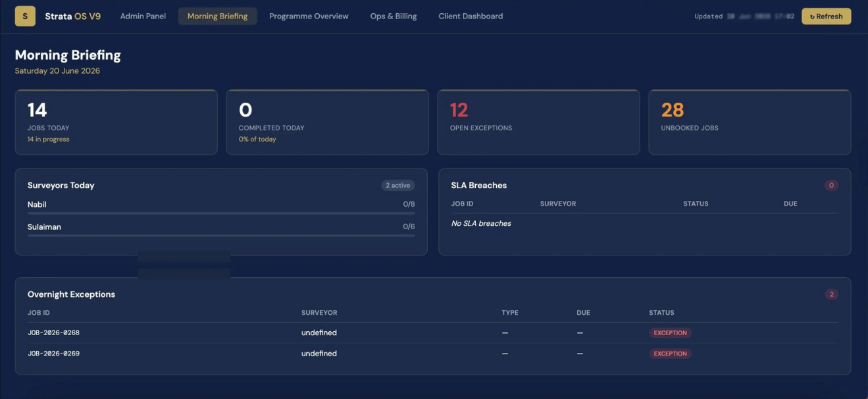Open job JOB-2026-0268 row
This screenshot has width=868, height=399.
coord(433,332)
